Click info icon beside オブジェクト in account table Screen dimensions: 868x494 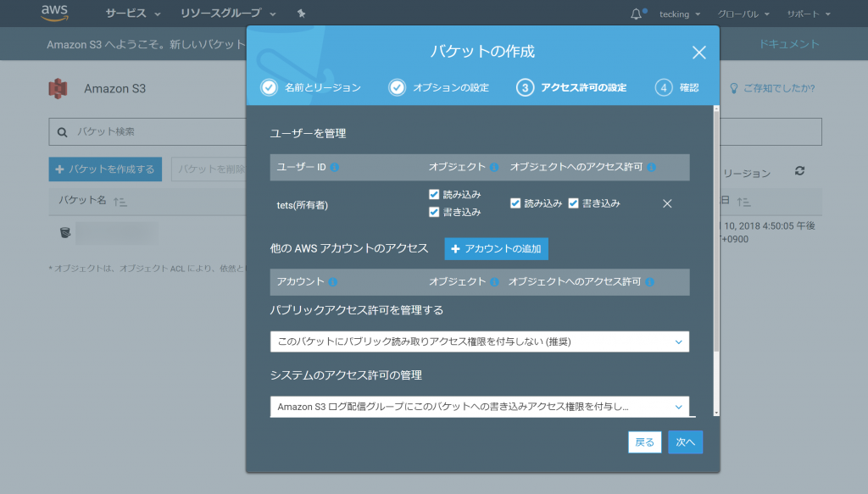point(494,282)
